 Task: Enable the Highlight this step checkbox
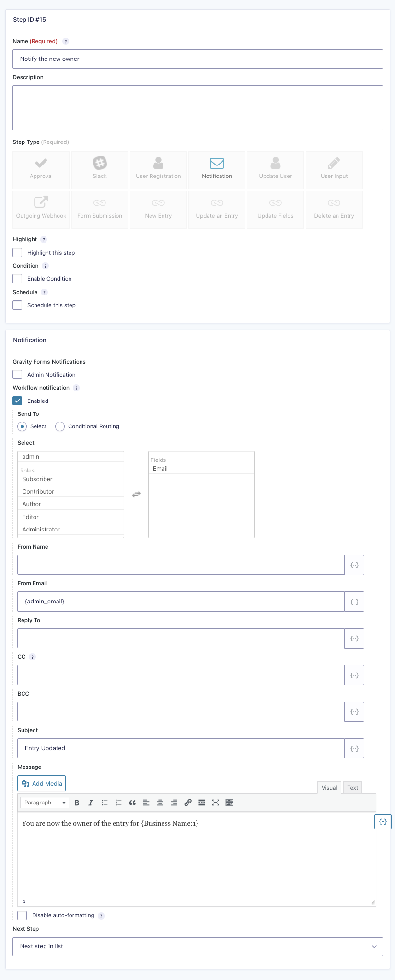(18, 253)
